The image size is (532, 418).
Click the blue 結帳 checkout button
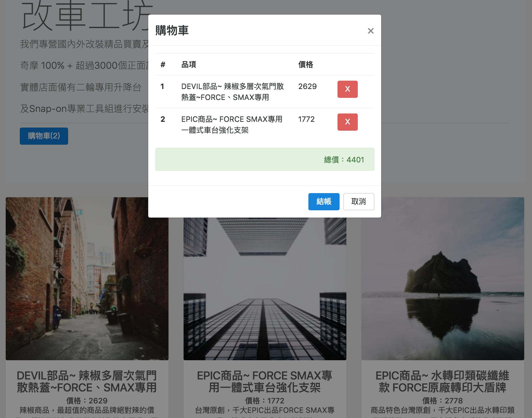324,201
